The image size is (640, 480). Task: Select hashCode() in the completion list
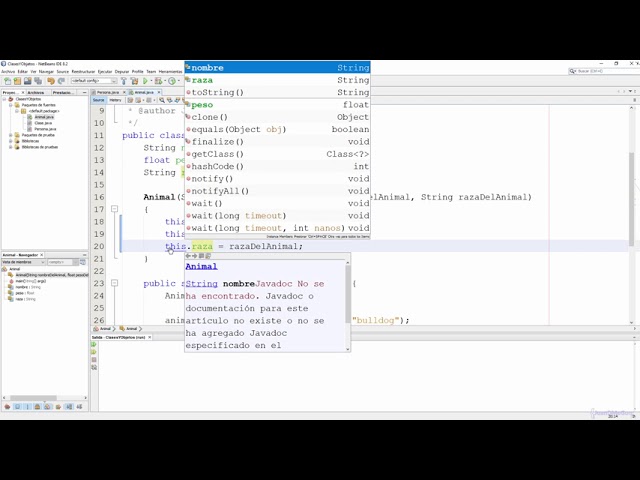[278, 167]
